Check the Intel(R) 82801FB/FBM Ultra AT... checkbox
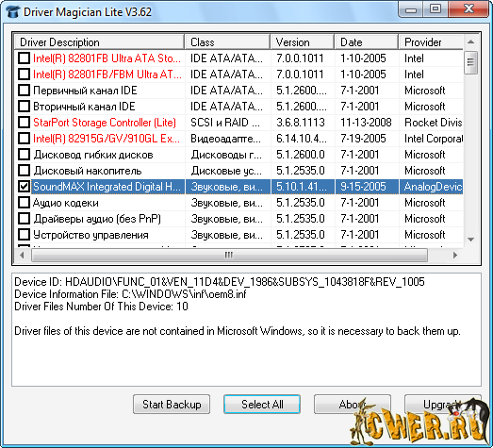 [24, 75]
